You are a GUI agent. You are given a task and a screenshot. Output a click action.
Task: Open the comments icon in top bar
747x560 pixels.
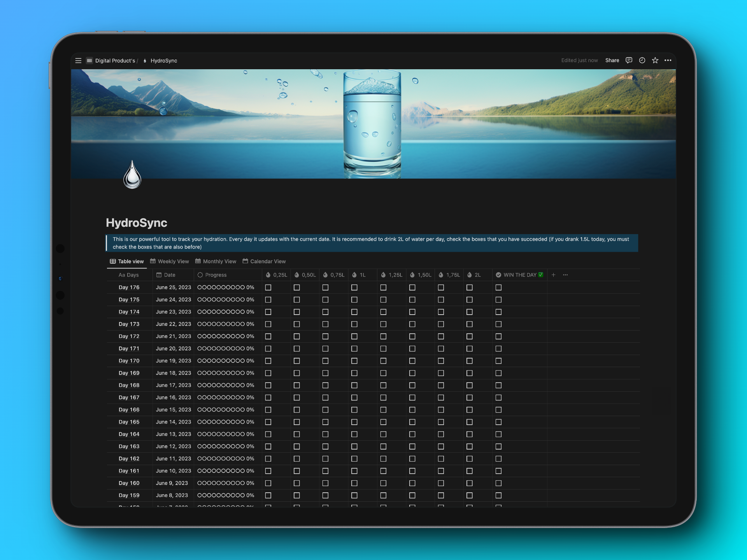(629, 60)
